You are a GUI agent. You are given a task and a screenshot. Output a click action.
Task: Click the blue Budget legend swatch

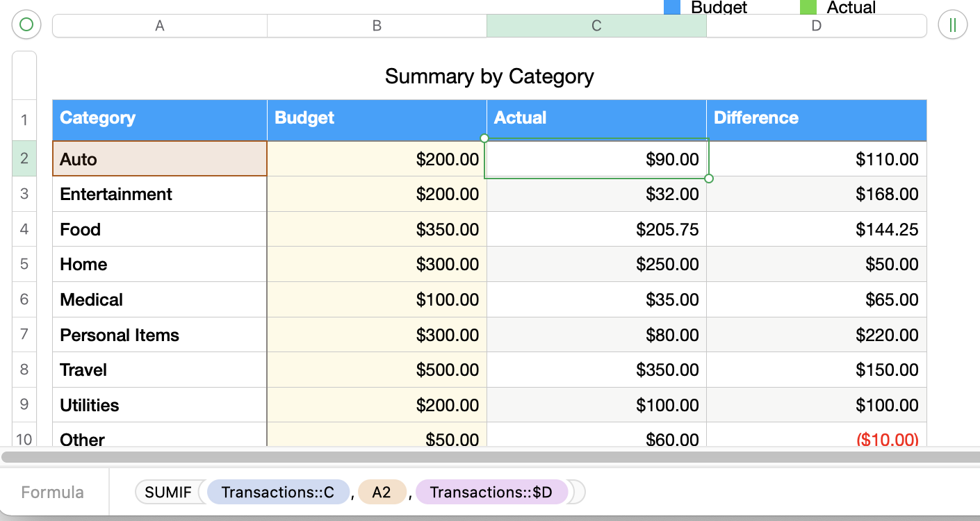(x=671, y=8)
